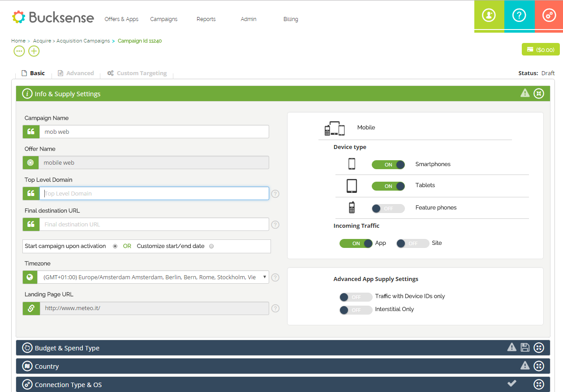Collapse the Info & Supply Settings panel
The height and width of the screenshot is (392, 563).
539,94
